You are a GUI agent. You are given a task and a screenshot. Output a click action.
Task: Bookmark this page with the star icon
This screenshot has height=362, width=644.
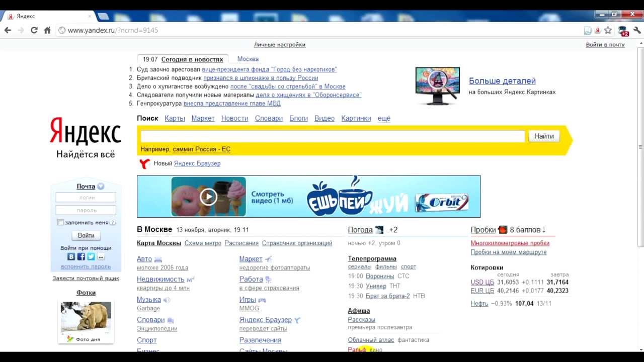point(608,30)
